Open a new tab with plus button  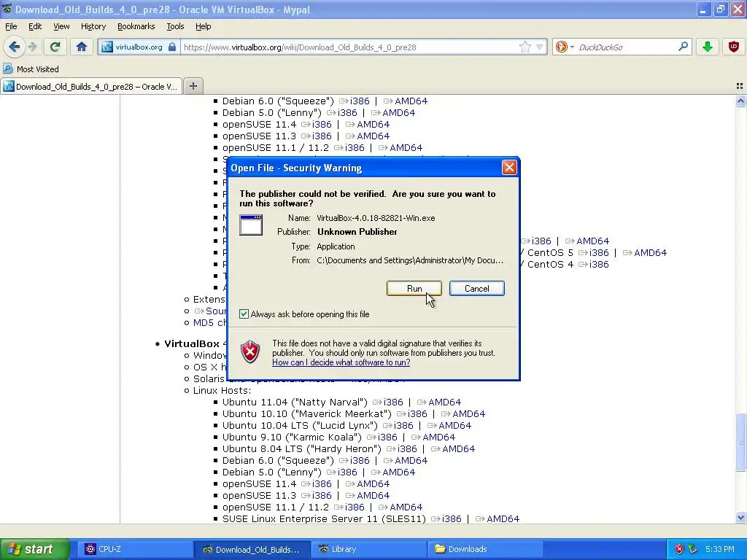click(193, 86)
